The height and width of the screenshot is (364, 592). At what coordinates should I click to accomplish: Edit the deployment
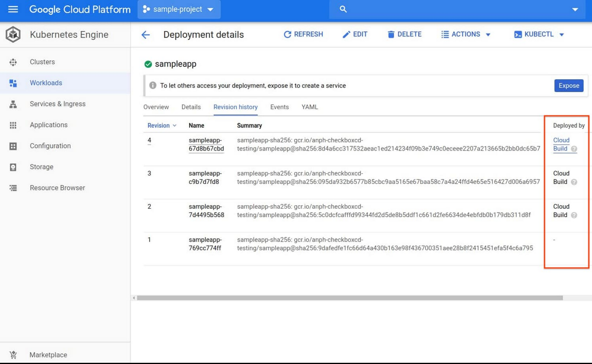pyautogui.click(x=355, y=34)
